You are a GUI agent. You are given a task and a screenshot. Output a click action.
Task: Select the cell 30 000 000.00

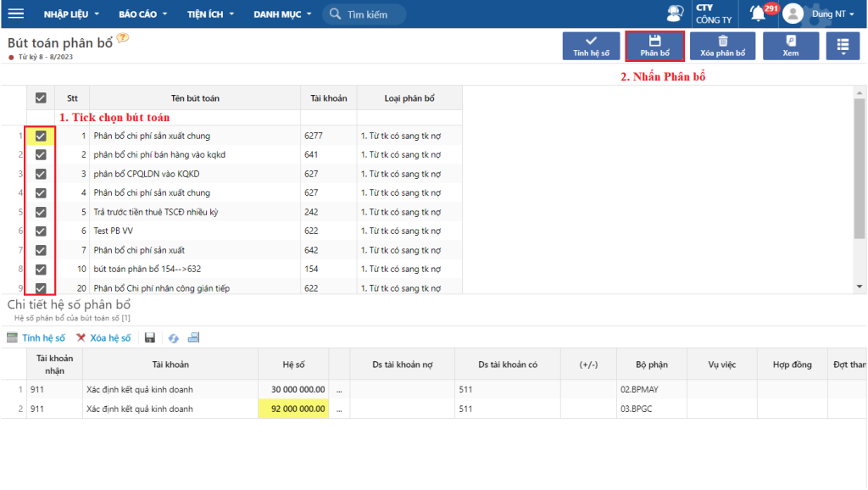pyautogui.click(x=293, y=390)
